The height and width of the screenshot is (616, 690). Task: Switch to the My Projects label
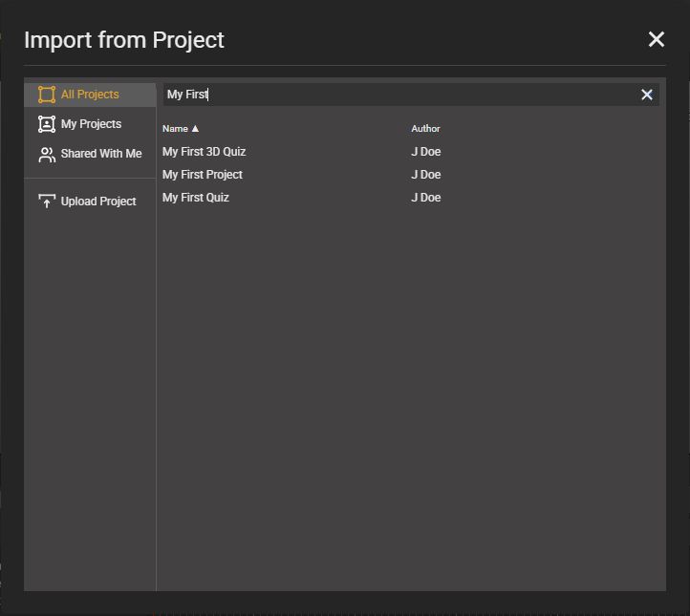click(91, 124)
